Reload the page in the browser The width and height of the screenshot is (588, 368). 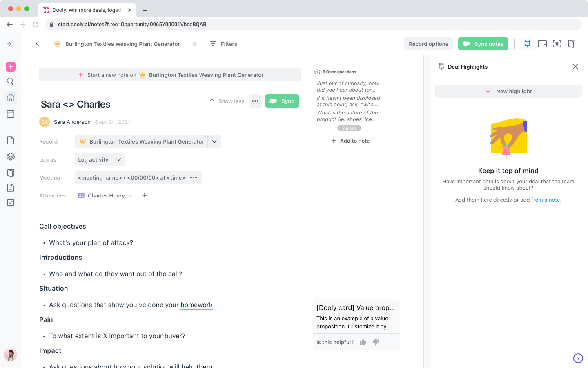[36, 25]
